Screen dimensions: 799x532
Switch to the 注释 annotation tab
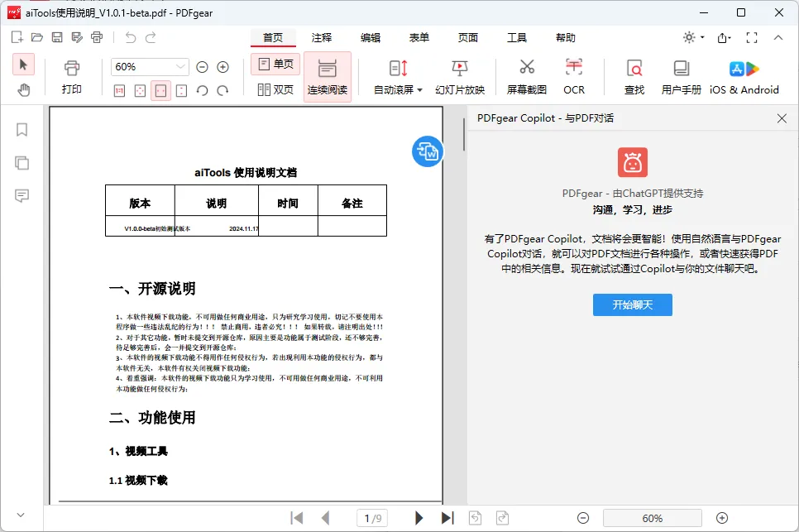point(322,38)
